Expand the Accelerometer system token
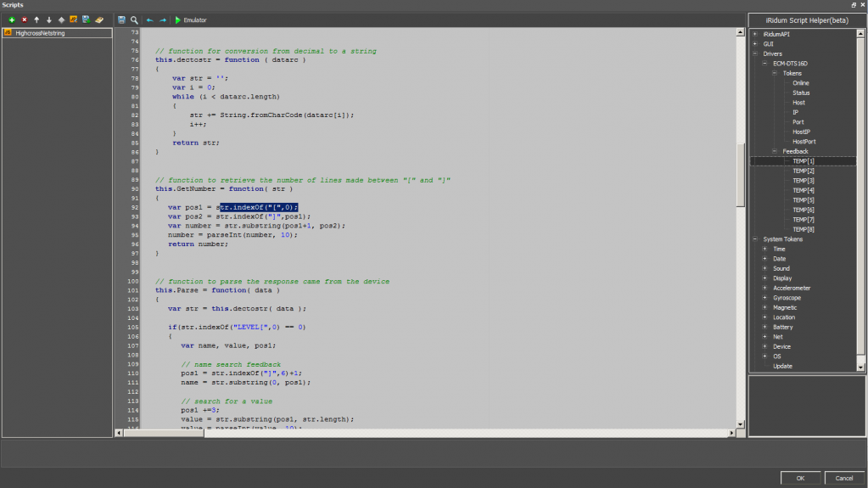The width and height of the screenshot is (868, 488). [x=765, y=289]
